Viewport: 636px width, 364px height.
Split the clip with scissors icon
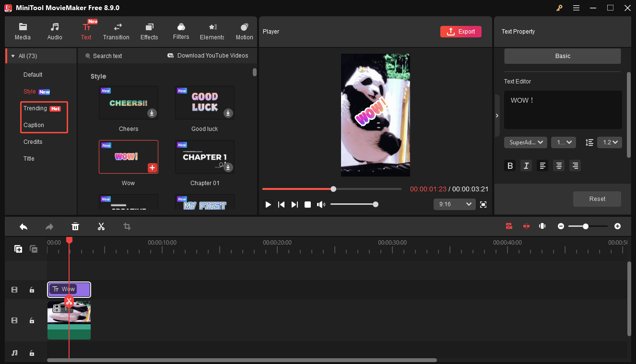click(x=101, y=226)
